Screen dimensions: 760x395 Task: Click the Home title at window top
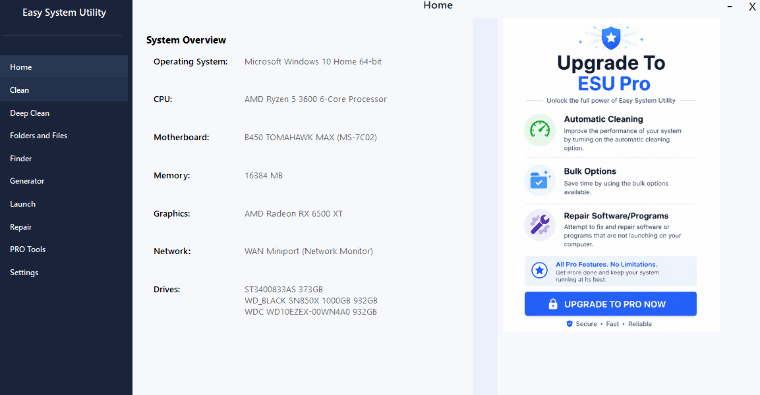click(438, 5)
